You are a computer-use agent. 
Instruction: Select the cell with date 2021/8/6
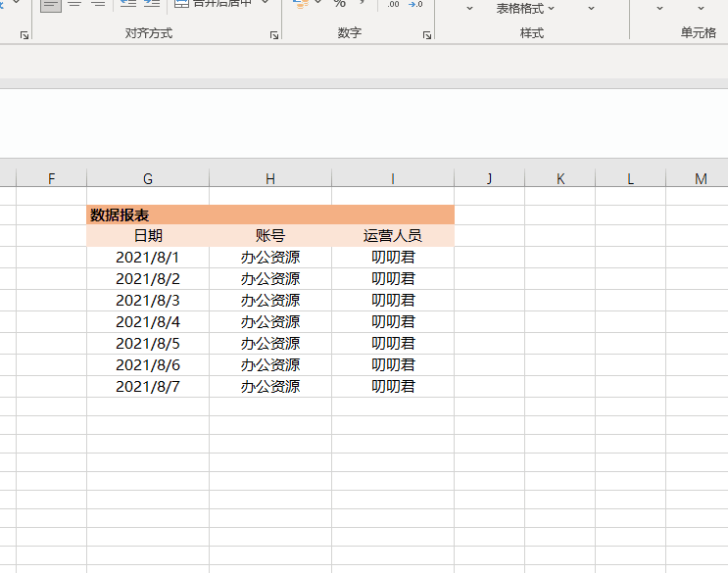click(x=148, y=365)
